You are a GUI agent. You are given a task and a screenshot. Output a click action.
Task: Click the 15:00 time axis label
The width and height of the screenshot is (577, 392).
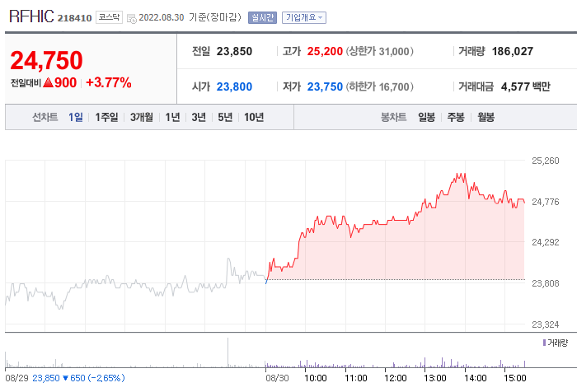(515, 378)
